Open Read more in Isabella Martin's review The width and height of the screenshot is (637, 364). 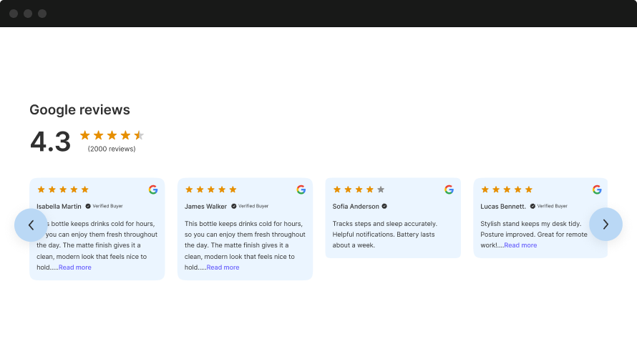75,267
